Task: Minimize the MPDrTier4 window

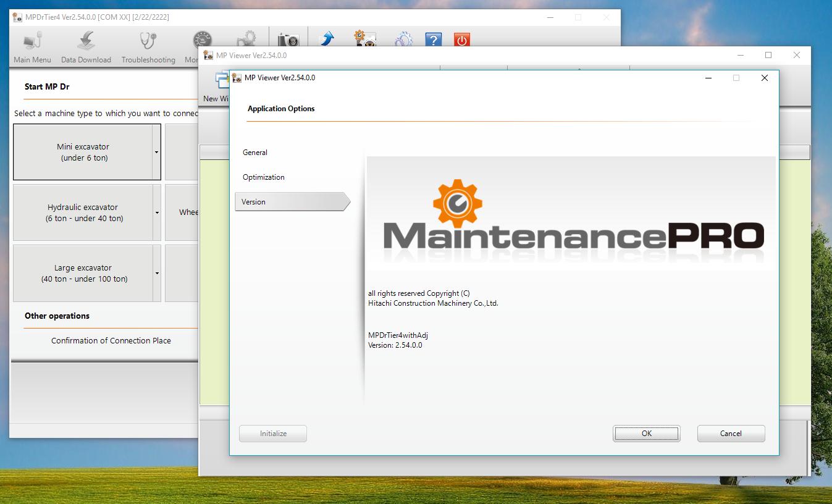Action: 550,17
